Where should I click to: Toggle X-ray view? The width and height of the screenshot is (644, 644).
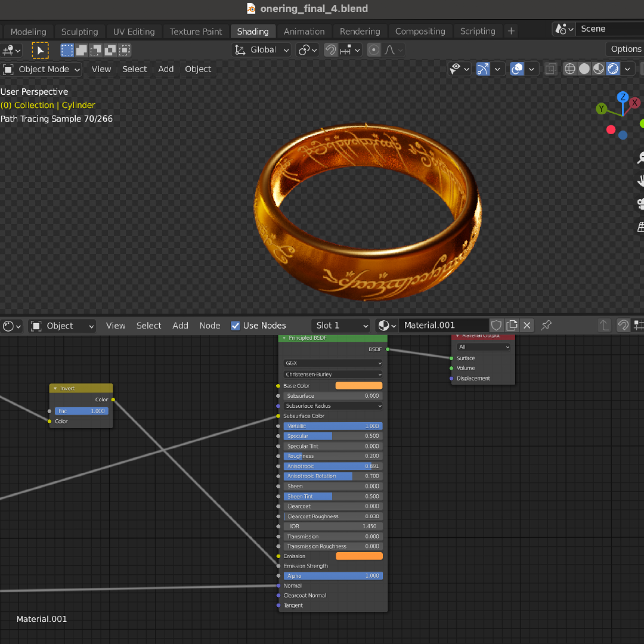point(551,69)
